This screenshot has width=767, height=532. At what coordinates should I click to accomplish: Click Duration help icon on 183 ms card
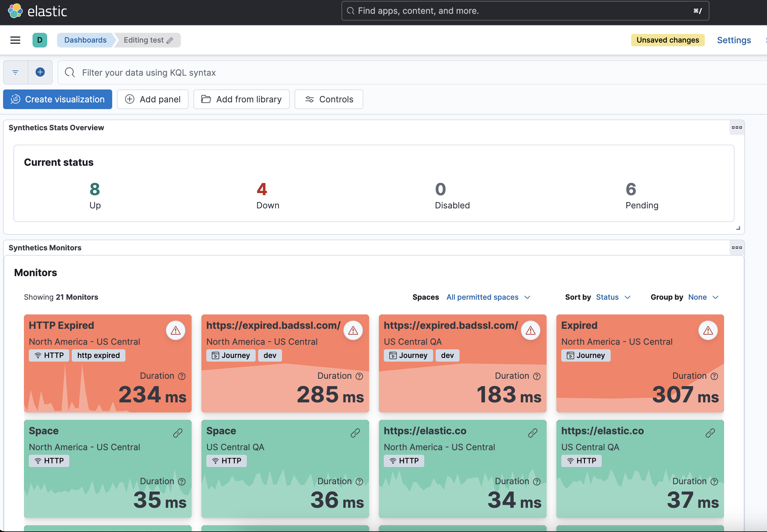coord(536,376)
